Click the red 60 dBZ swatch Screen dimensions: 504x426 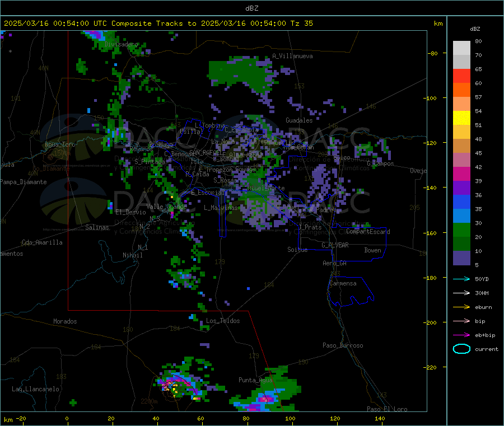click(461, 76)
